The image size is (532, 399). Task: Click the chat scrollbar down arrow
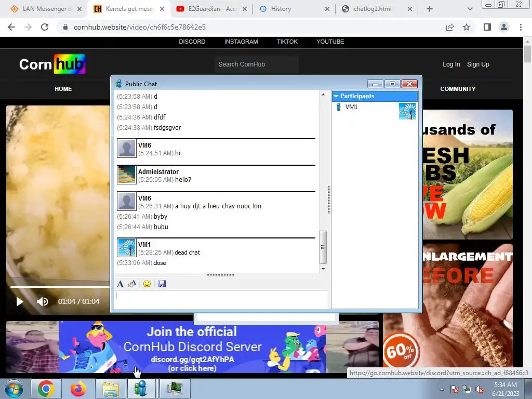tap(323, 269)
